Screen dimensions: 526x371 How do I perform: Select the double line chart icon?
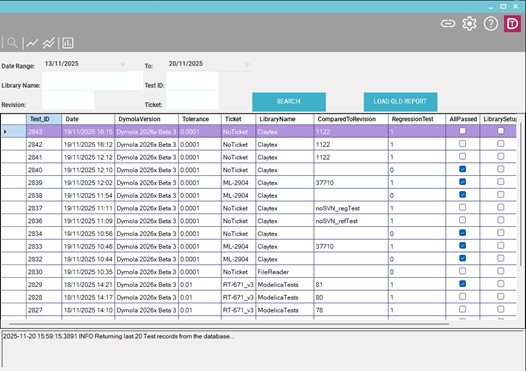click(x=49, y=43)
